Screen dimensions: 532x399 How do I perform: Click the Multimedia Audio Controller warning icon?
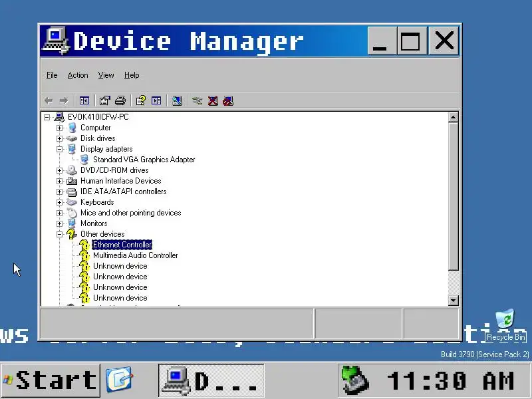click(x=84, y=255)
